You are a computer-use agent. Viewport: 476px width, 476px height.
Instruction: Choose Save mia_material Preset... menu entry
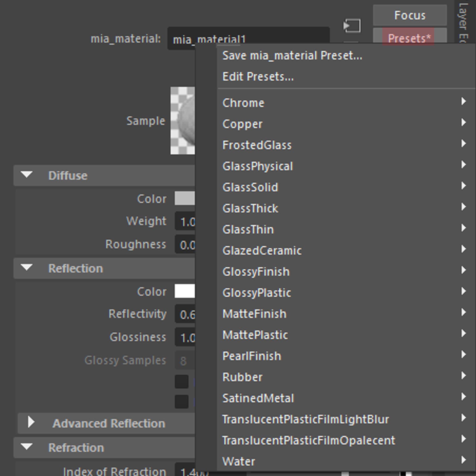point(292,56)
